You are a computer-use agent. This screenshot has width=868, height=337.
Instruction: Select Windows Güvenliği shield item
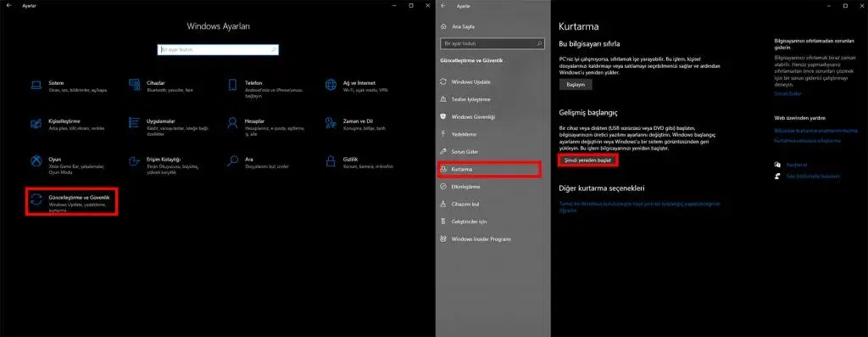[492, 117]
